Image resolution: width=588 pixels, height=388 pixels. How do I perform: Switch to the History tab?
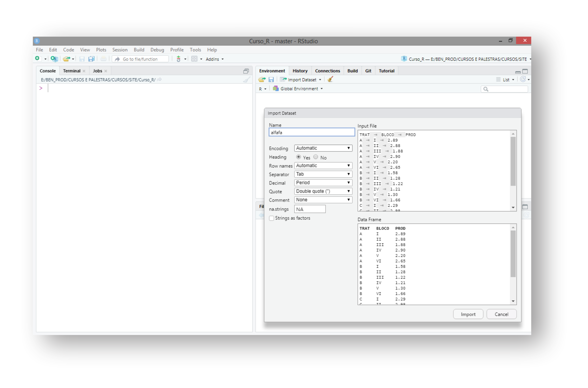coord(300,71)
